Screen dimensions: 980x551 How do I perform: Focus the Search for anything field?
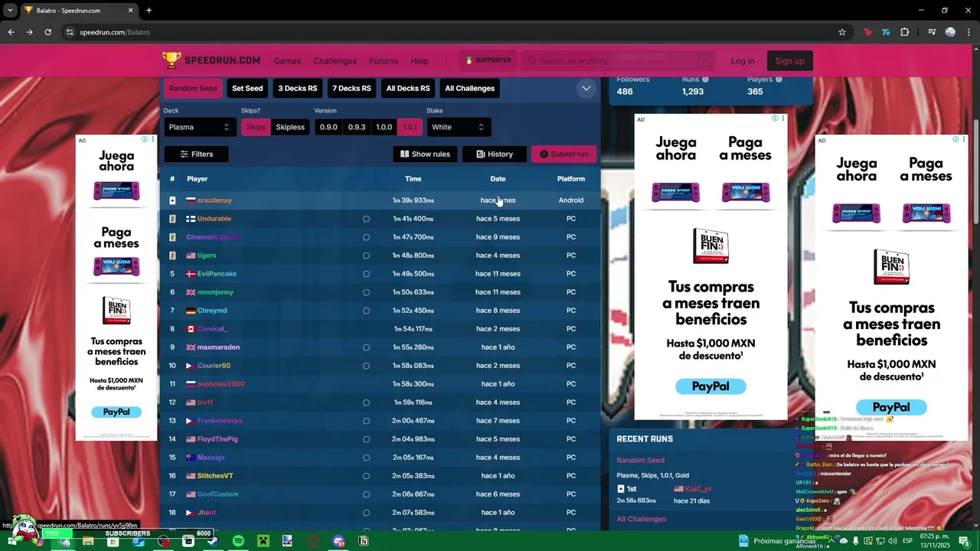pos(617,61)
